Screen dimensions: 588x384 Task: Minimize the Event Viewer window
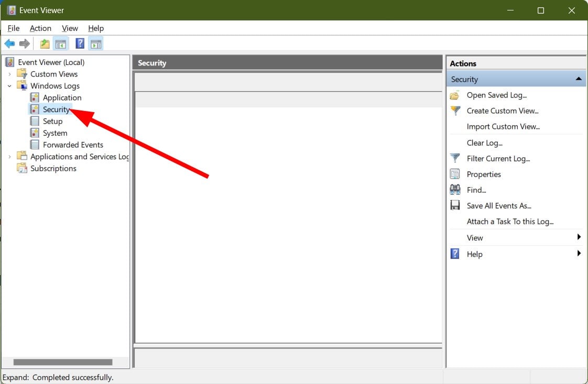510,10
